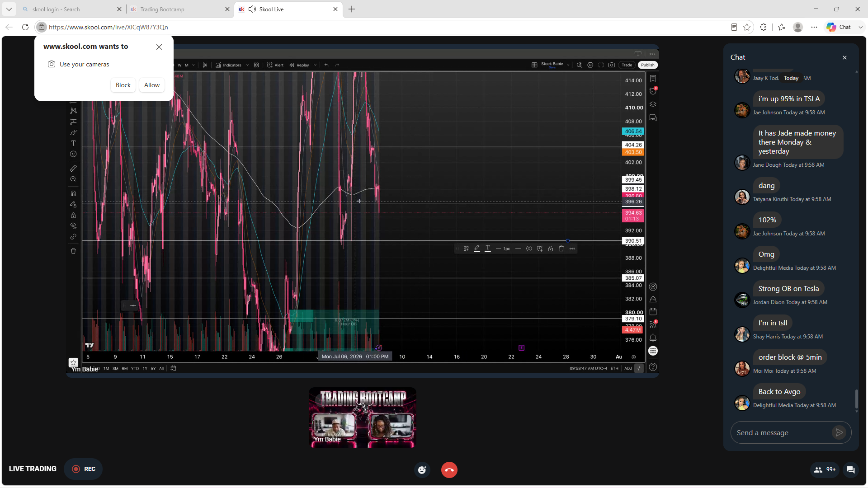Open the layout setup grid icon
This screenshot has height=488, width=868.
tap(534, 65)
